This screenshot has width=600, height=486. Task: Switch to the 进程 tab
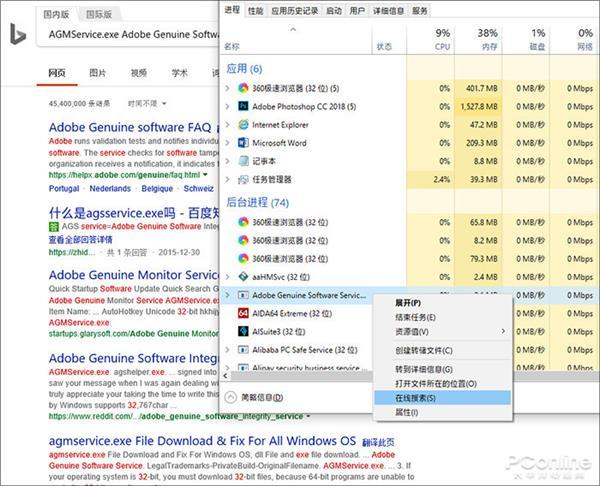232,10
